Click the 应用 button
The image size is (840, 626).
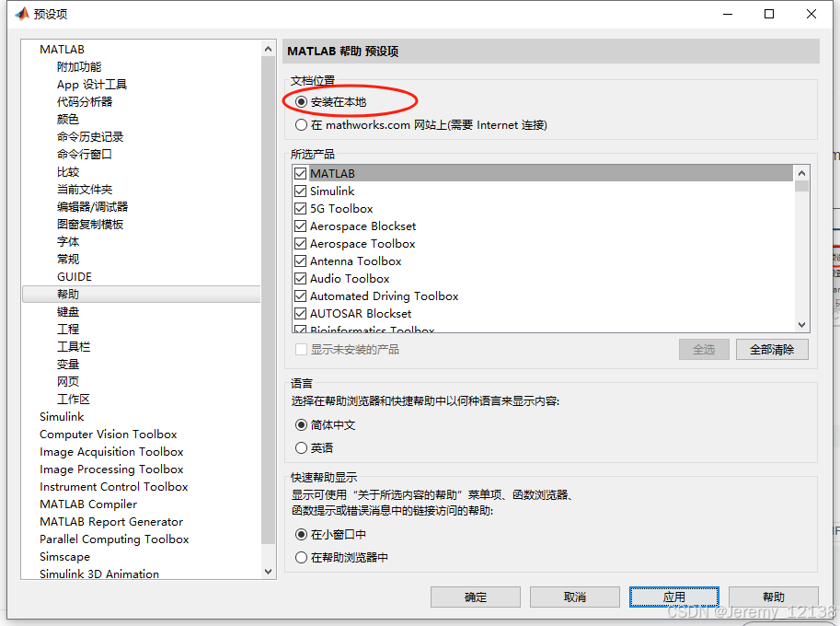673,597
